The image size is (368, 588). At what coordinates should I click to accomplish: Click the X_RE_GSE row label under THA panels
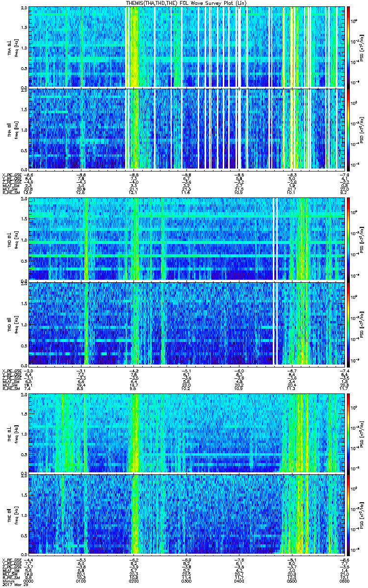[x=11, y=174]
